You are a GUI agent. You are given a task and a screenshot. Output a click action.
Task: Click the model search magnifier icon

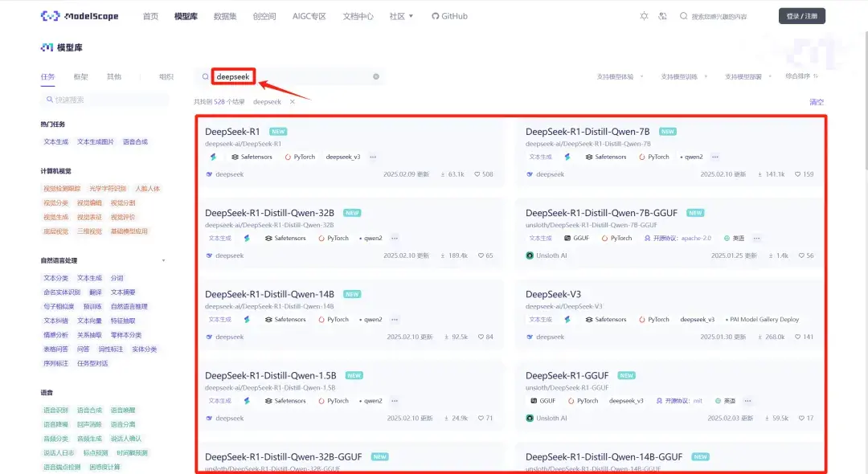pos(206,76)
